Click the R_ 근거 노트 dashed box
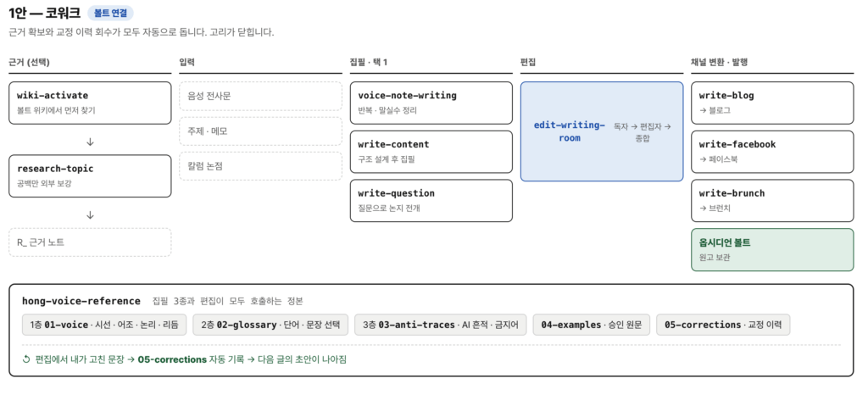868x395 pixels. (90, 242)
